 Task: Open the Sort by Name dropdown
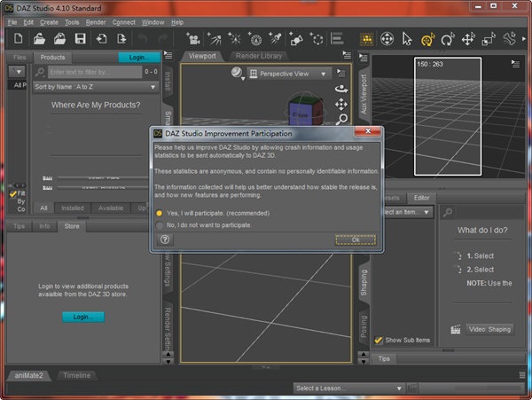[x=93, y=87]
